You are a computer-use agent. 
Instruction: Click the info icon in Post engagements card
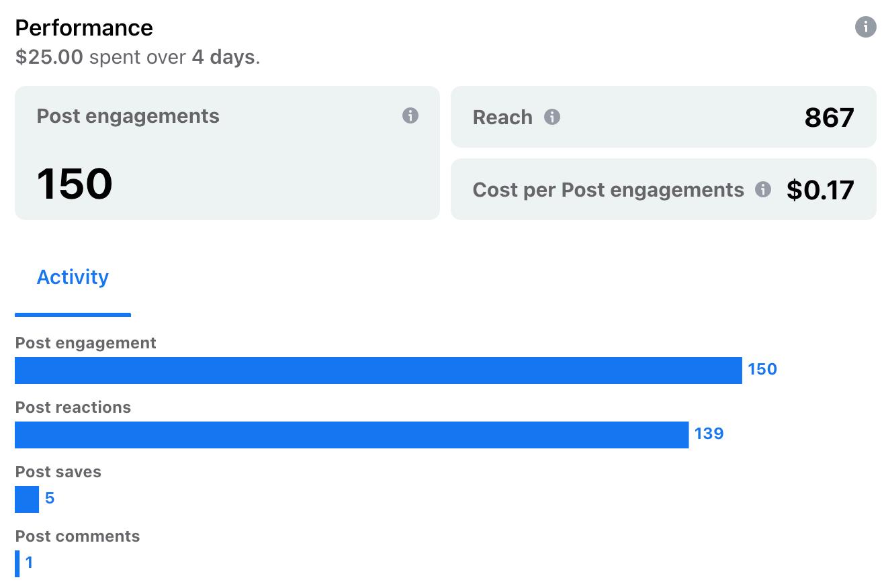410,115
